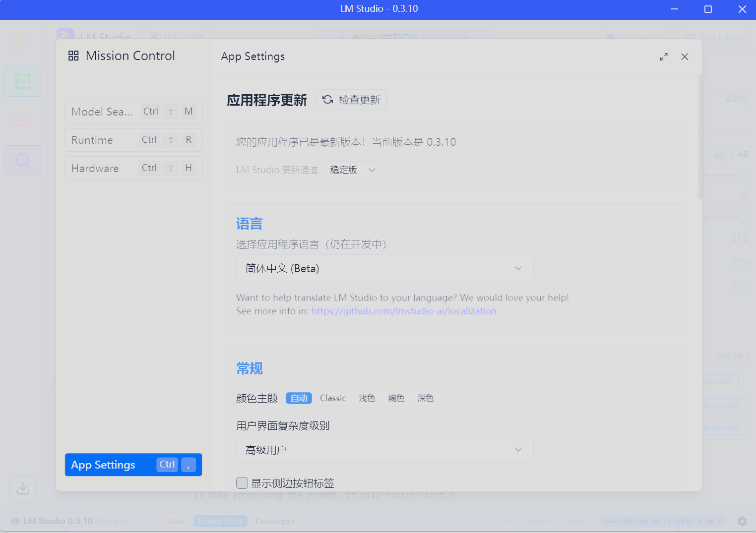Open the Discover search sidebar icon
Screen dimensions: 756x533
(x=23, y=161)
